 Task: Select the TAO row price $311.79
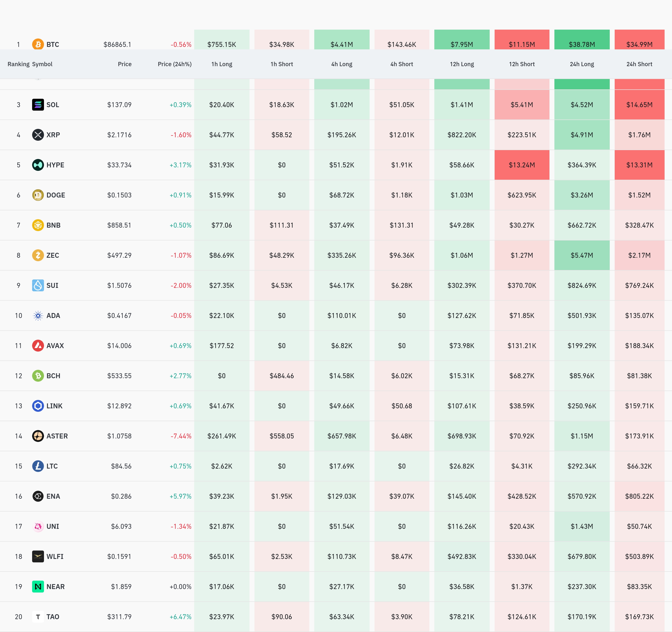point(119,617)
